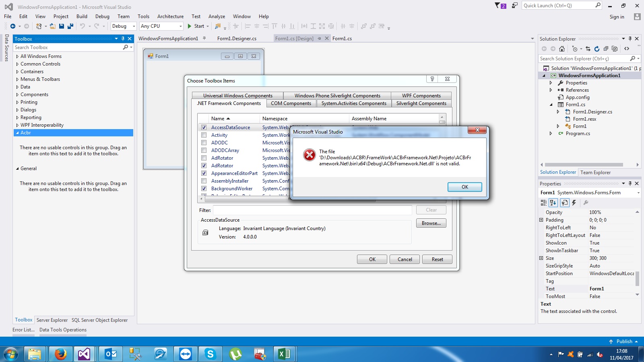Open the Analyze menu
The width and height of the screenshot is (644, 362).
pyautogui.click(x=217, y=16)
